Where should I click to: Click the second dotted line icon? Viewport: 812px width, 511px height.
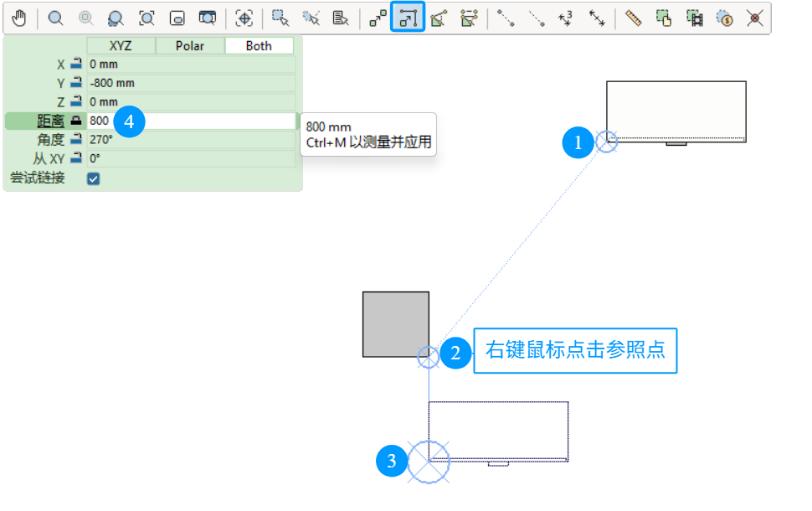click(x=536, y=18)
